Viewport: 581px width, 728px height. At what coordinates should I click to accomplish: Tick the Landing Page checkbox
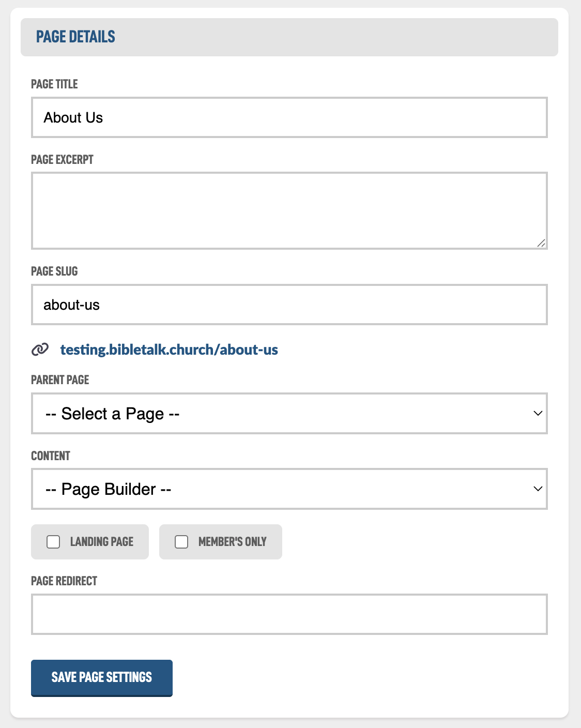[x=53, y=542]
